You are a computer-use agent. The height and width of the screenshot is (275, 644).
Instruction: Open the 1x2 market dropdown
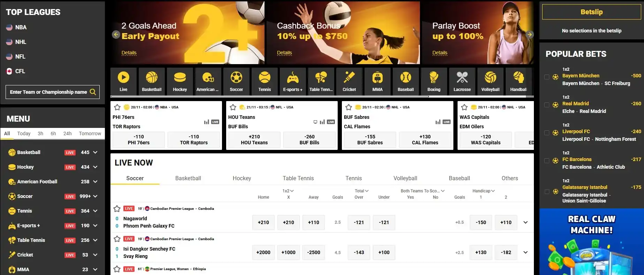tap(288, 191)
